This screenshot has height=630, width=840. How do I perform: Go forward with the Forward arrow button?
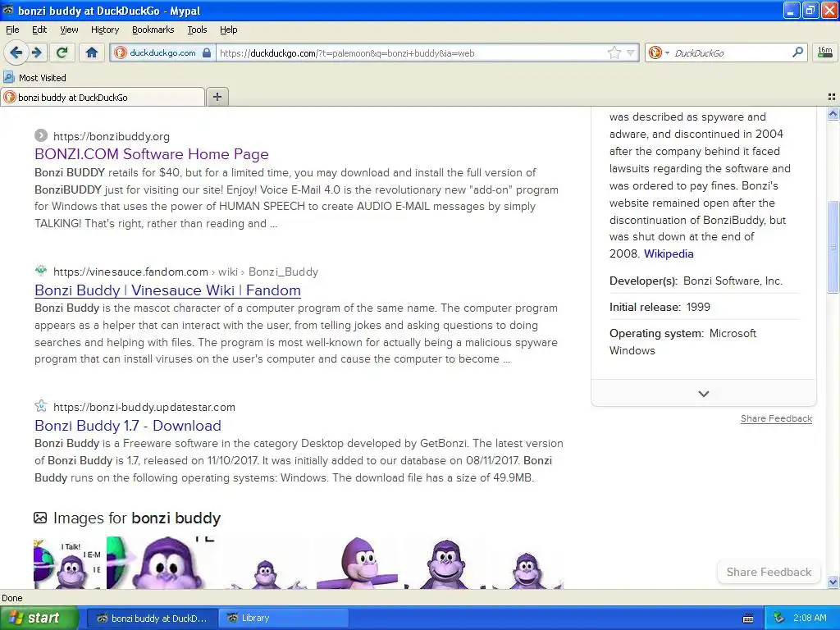(37, 52)
